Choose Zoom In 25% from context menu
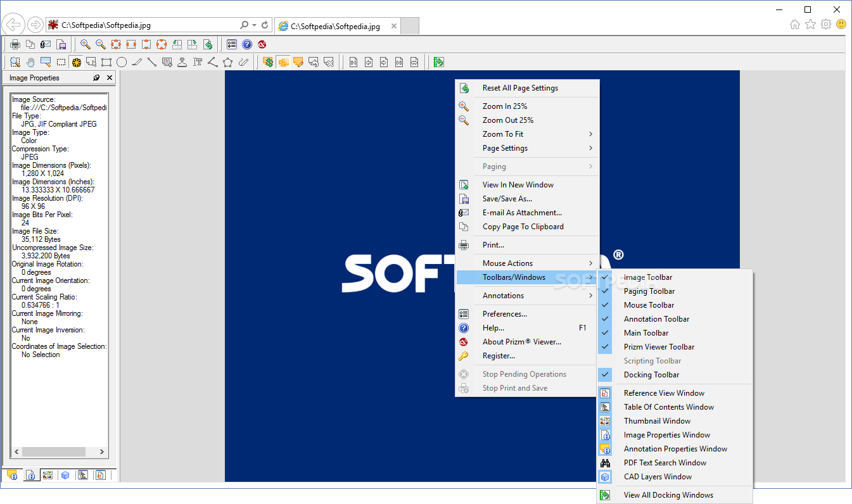The image size is (852, 504). tap(527, 106)
